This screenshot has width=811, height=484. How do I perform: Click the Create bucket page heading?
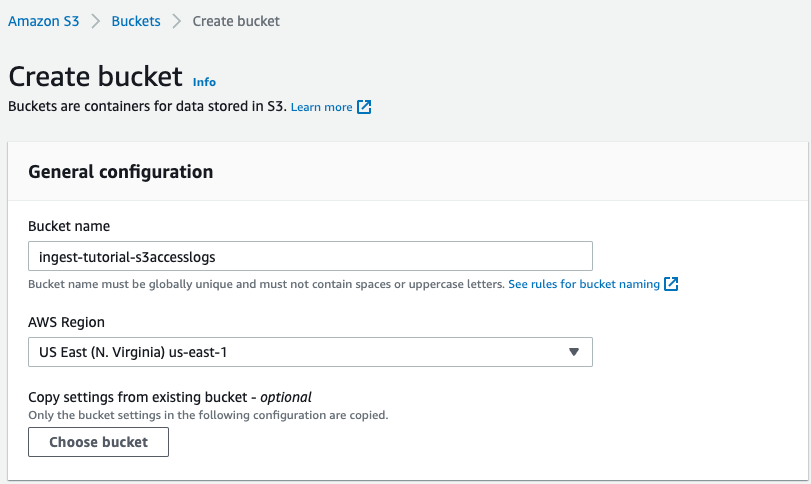[x=96, y=77]
